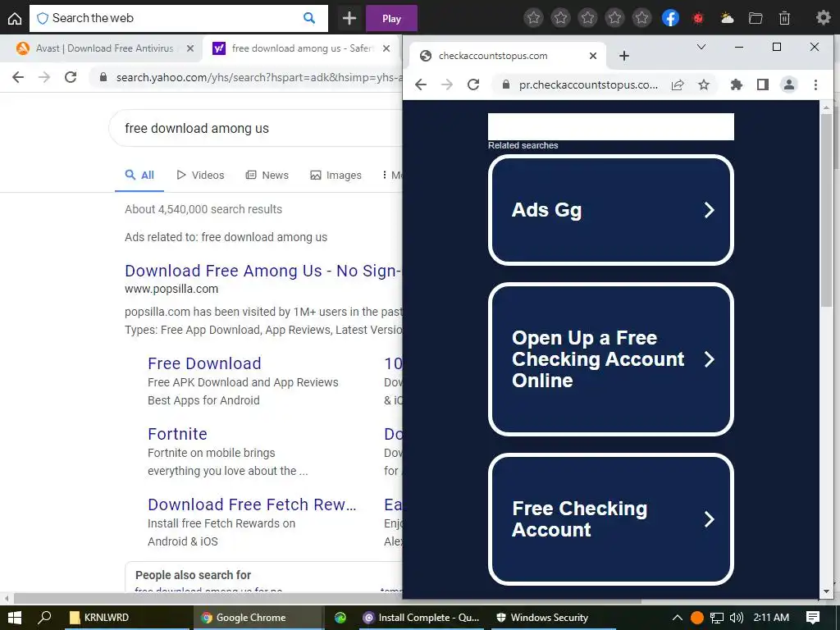Click the www.popsilla.com URL text
The image size is (840, 630).
click(x=171, y=290)
